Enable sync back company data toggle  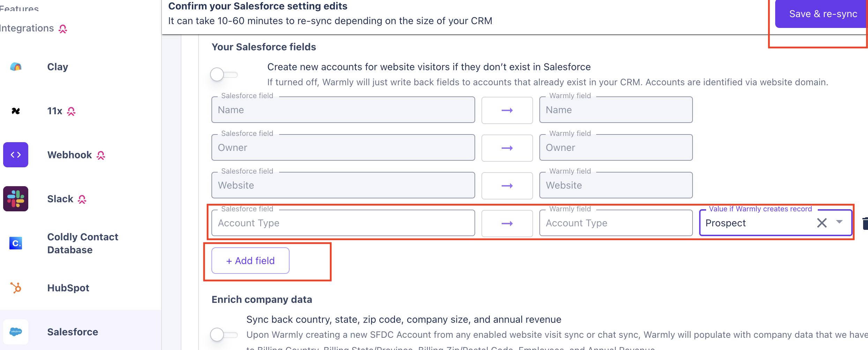[224, 335]
